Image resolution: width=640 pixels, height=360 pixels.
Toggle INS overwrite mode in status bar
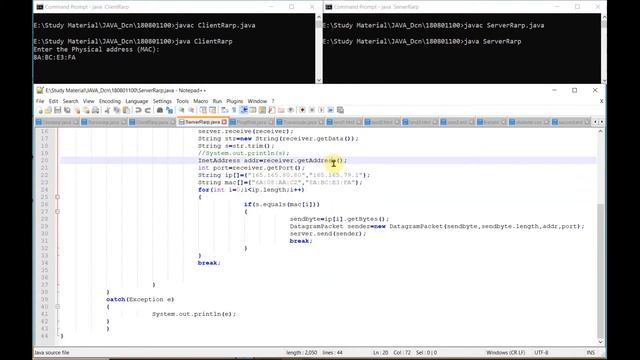coord(590,352)
